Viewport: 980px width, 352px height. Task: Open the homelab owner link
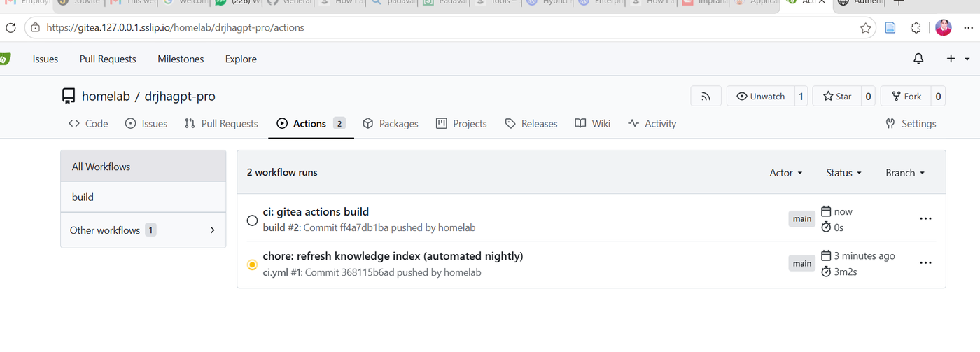[106, 97]
